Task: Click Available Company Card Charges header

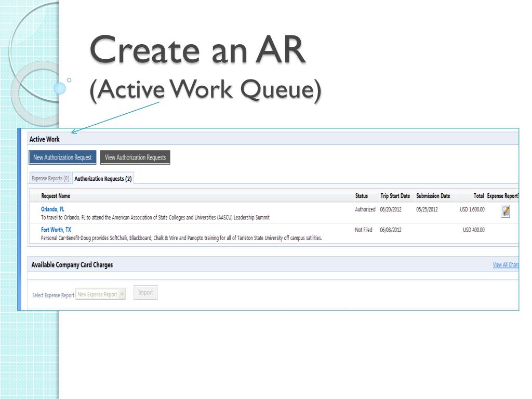Action: (x=72, y=264)
